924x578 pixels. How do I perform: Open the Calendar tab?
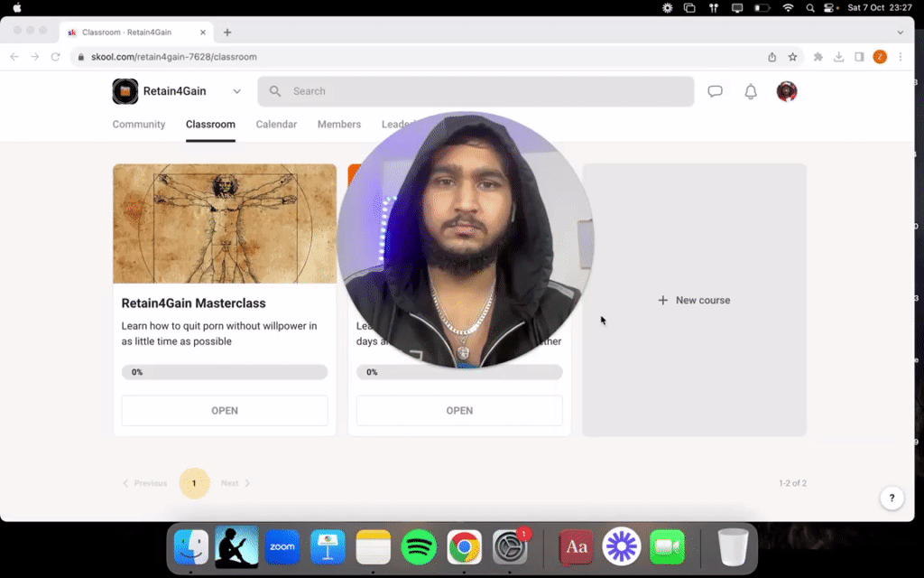pyautogui.click(x=276, y=125)
